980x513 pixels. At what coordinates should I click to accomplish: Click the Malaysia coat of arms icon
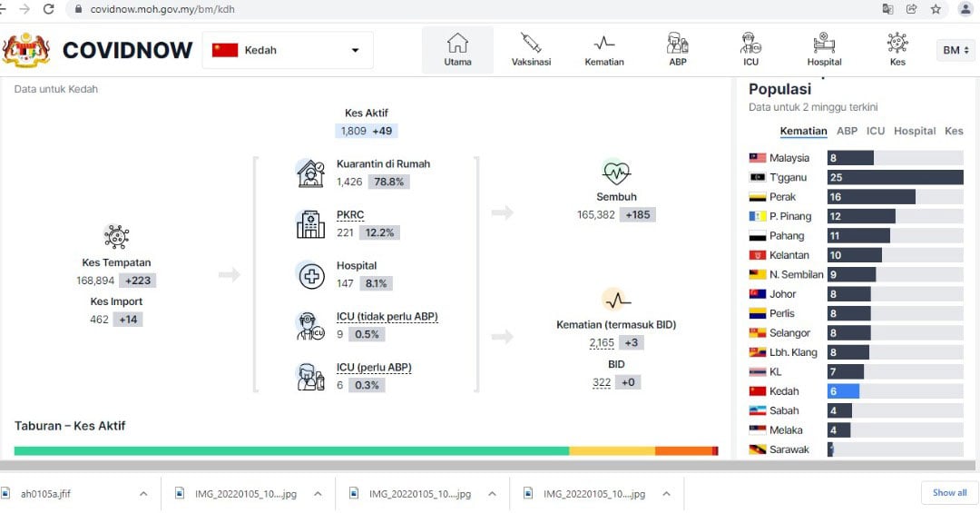[x=26, y=50]
